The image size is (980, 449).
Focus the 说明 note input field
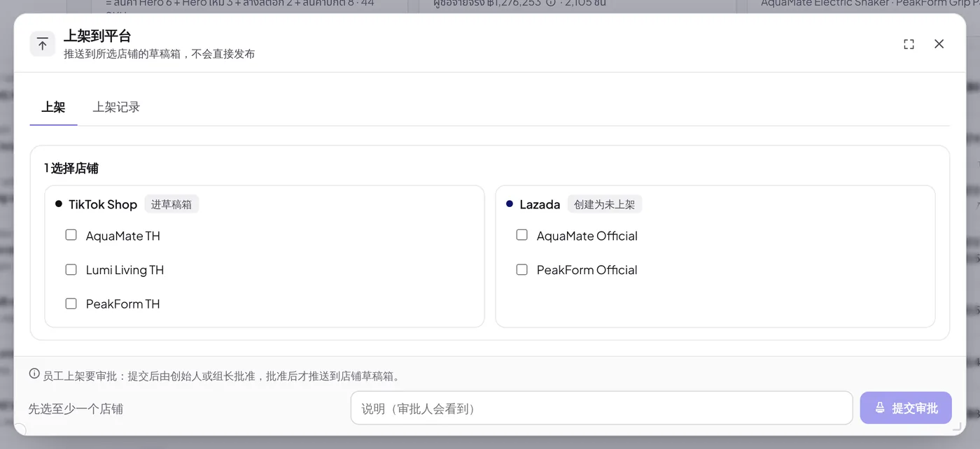(x=601, y=408)
